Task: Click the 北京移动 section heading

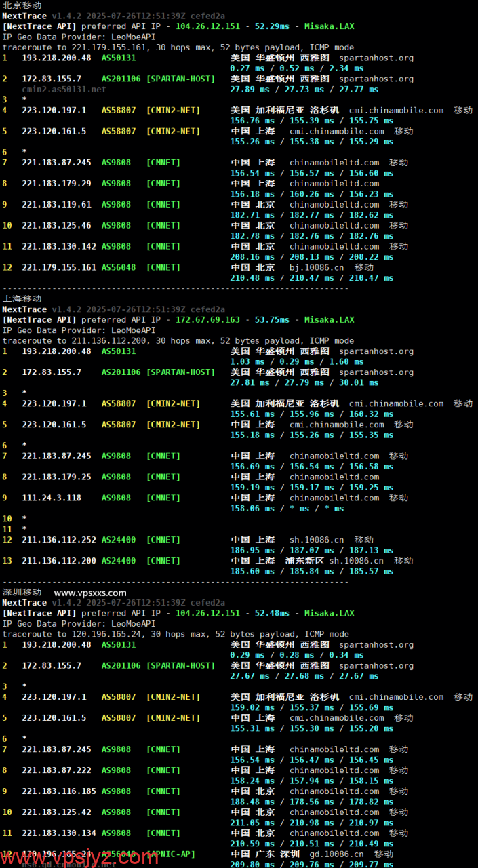Action: point(22,5)
